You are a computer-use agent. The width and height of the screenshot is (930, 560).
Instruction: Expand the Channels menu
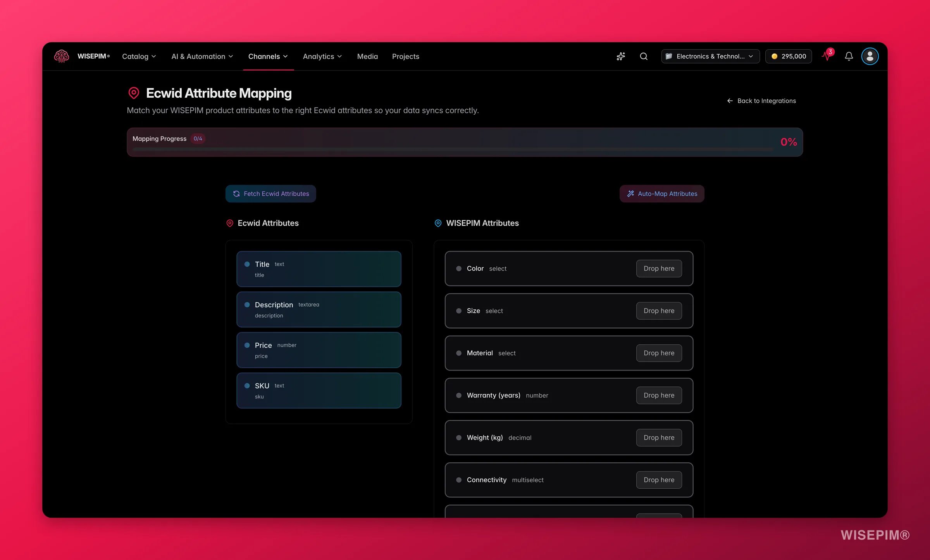[x=268, y=57]
